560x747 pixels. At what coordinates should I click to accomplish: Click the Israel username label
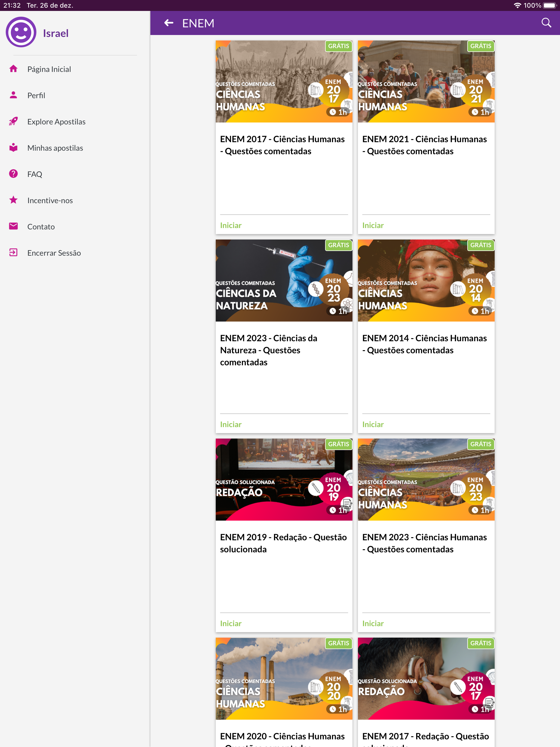56,33
